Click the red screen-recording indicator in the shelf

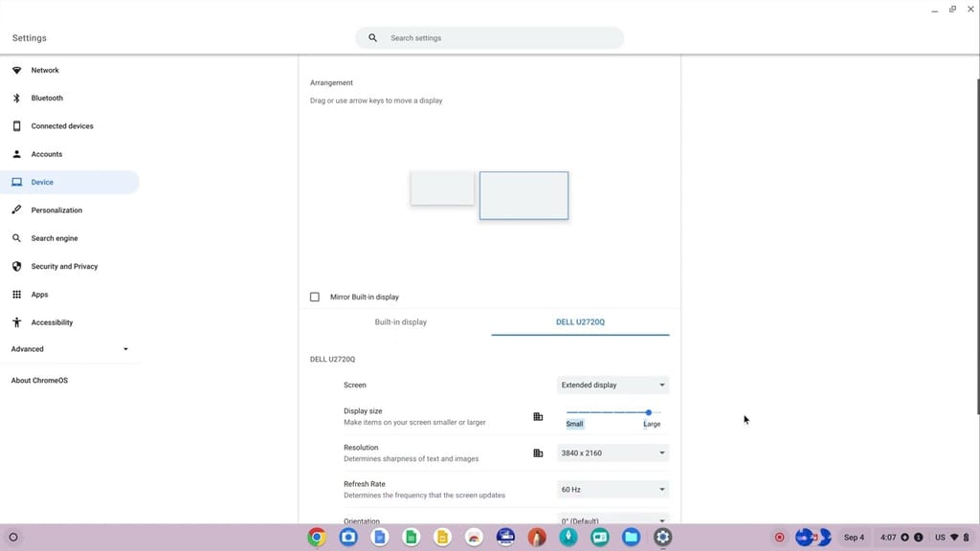779,538
